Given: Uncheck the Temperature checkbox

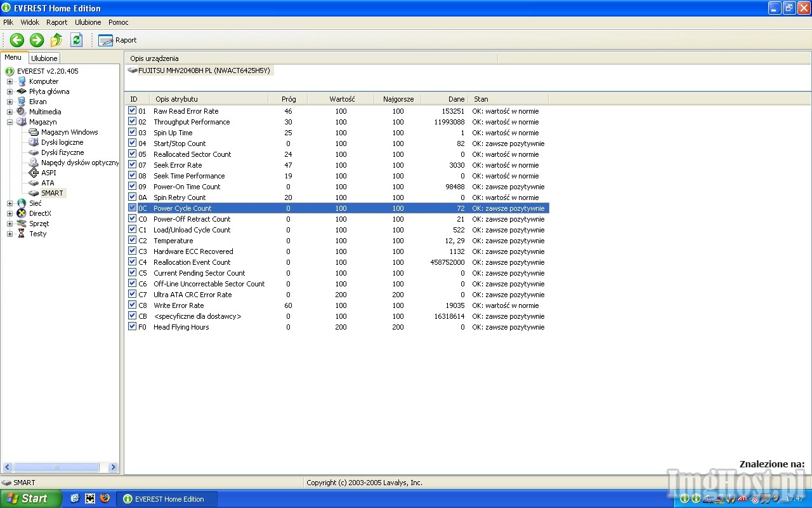Looking at the screenshot, I should [x=132, y=240].
